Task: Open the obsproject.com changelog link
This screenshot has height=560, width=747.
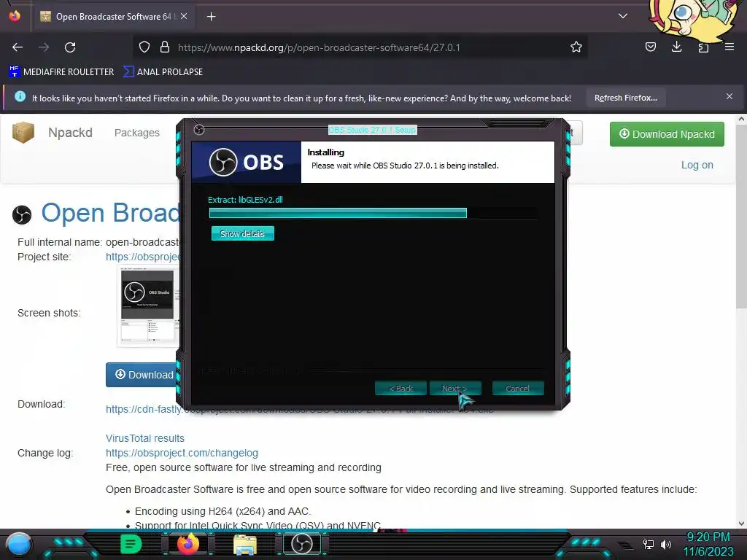Action: click(182, 453)
